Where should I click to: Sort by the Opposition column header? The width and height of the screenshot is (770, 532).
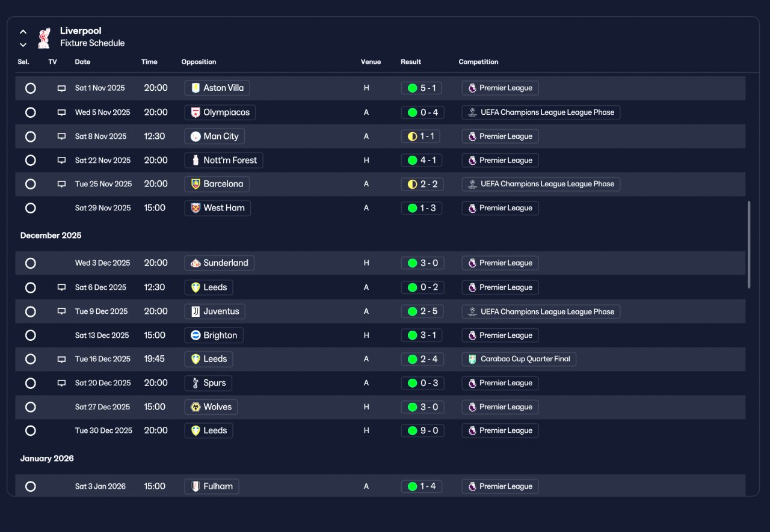click(x=199, y=62)
